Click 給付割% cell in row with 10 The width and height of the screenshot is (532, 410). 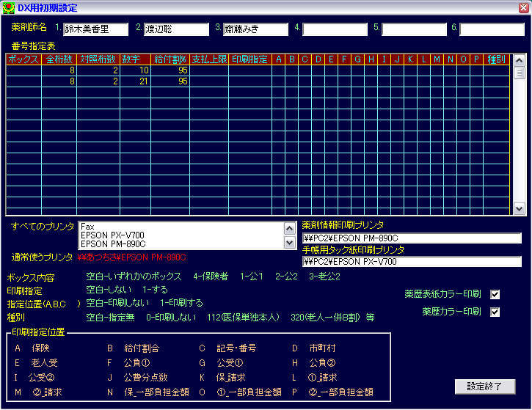point(170,70)
